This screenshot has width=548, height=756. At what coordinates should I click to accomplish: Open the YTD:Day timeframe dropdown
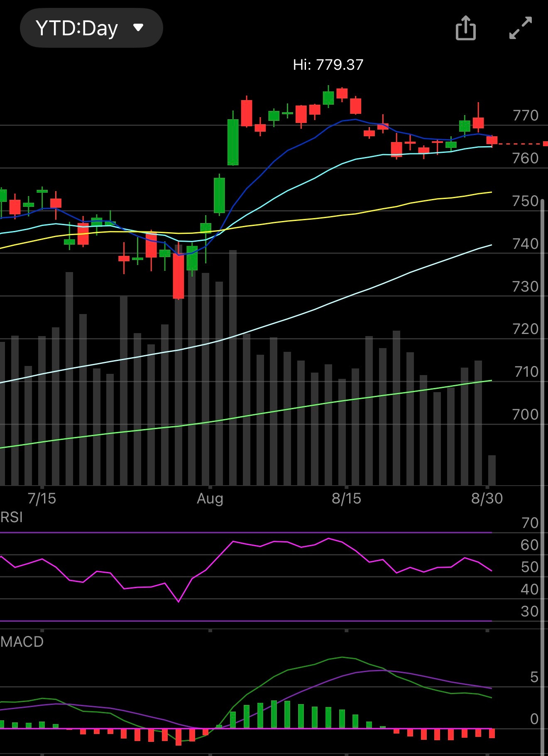click(x=91, y=28)
